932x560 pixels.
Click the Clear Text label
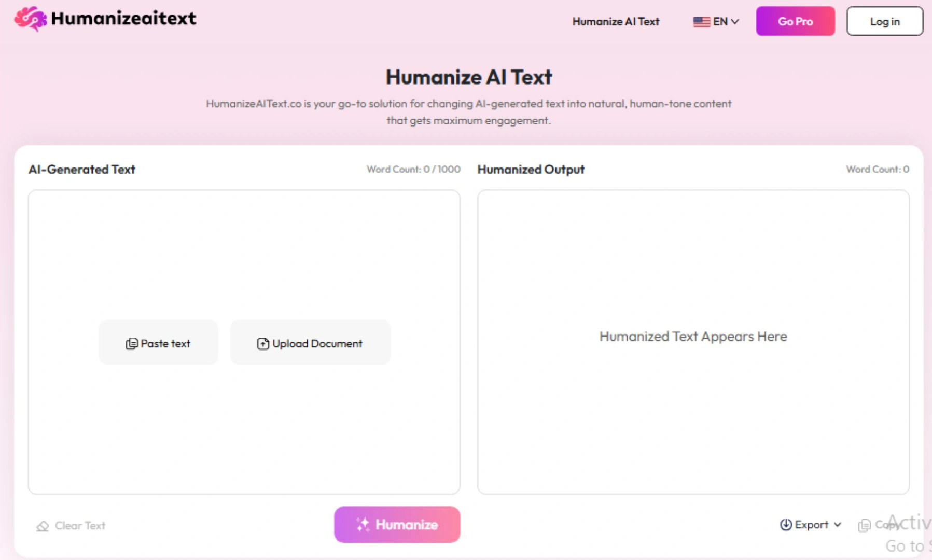tap(79, 525)
